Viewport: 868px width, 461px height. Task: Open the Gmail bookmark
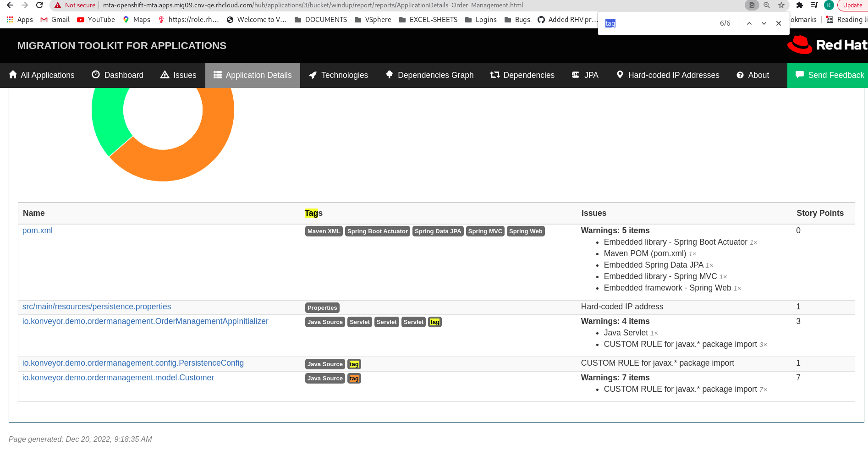pos(55,20)
